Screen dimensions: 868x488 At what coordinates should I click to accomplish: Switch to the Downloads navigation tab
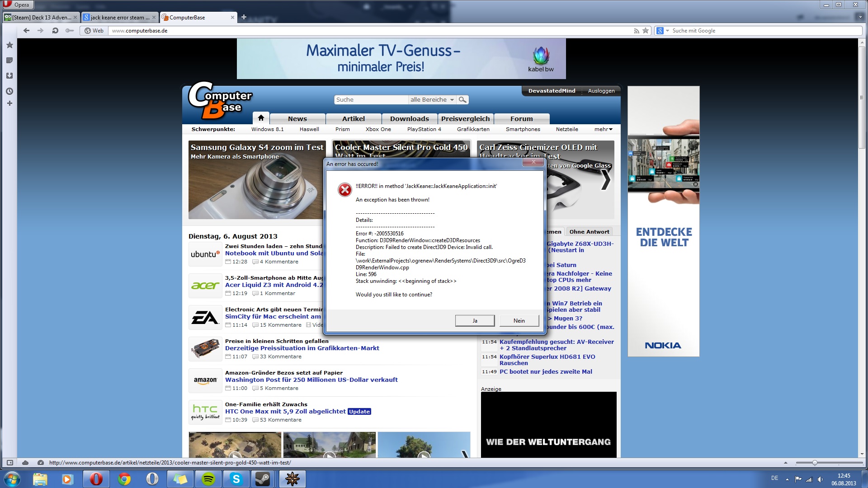point(409,119)
